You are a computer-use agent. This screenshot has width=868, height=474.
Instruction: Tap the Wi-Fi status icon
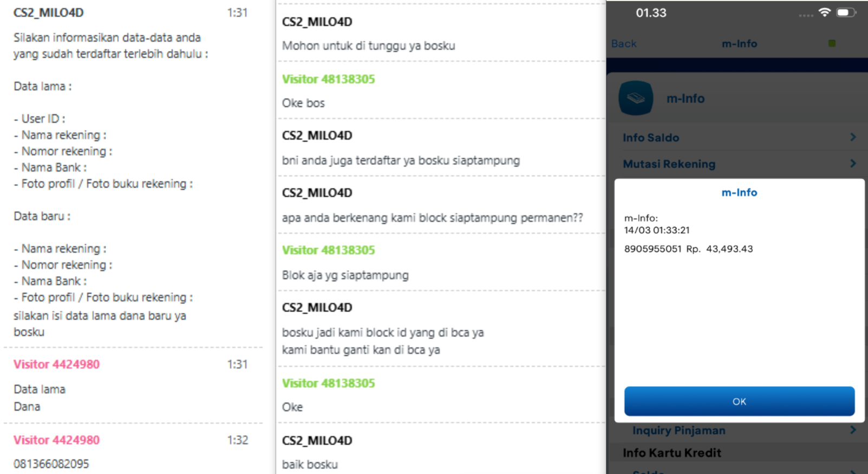[x=824, y=12]
